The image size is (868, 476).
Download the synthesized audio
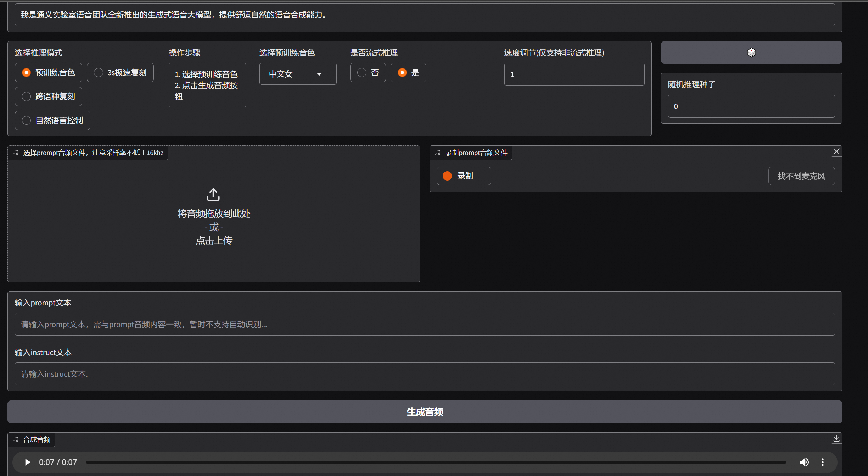[836, 438]
